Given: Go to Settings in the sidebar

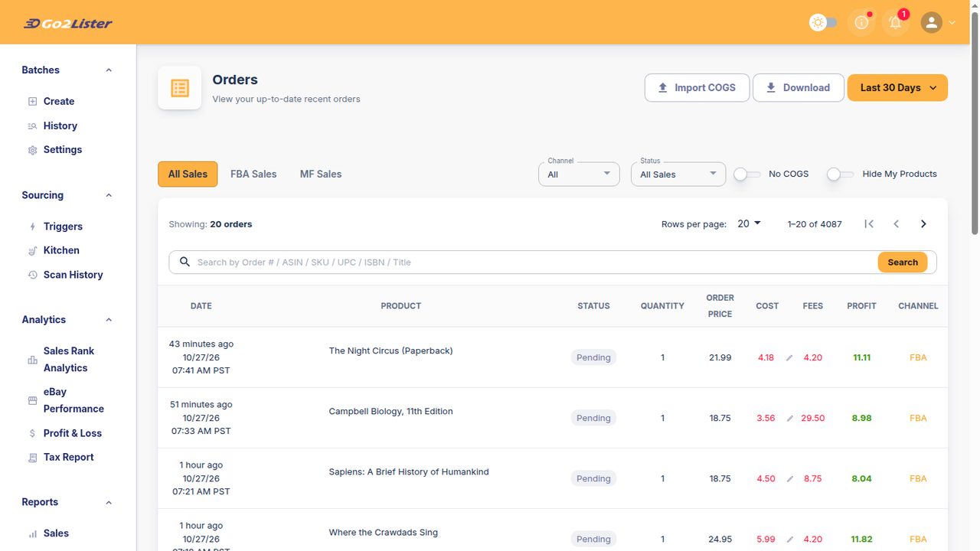Looking at the screenshot, I should click(x=63, y=149).
